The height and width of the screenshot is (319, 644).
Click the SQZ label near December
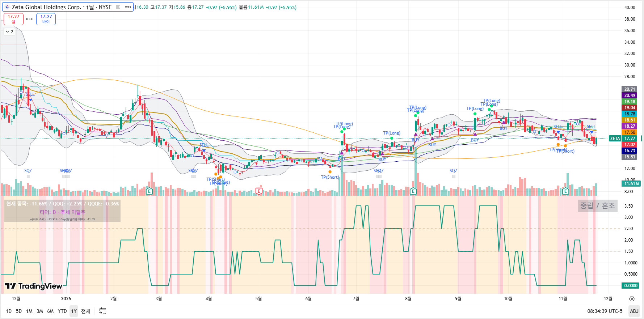pos(28,171)
